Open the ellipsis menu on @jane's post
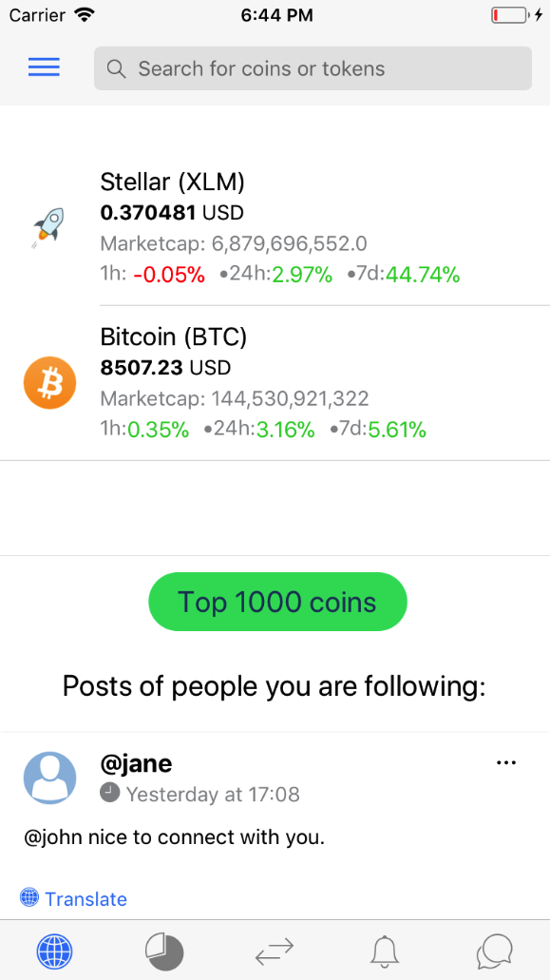 506,761
